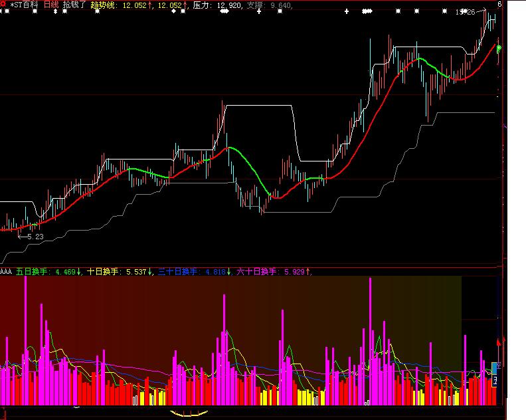
Task: Select the *ST百科 stock name label
Action: pyautogui.click(x=24, y=5)
